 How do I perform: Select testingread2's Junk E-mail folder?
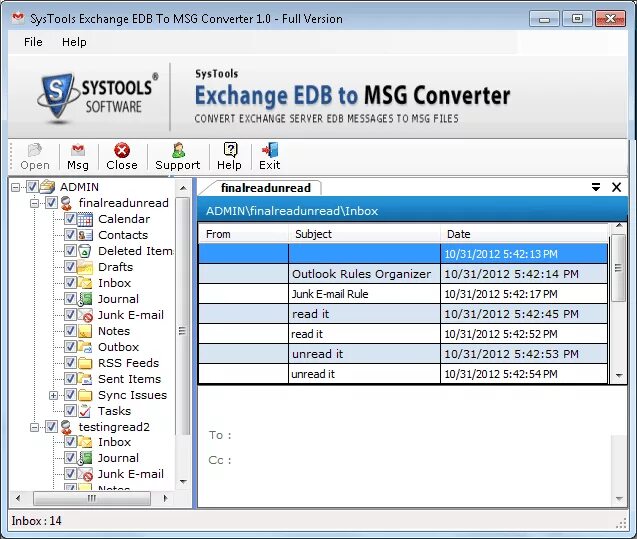point(130,474)
